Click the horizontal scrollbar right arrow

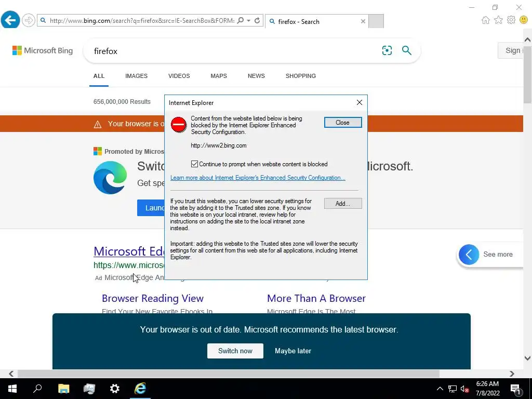(x=512, y=374)
